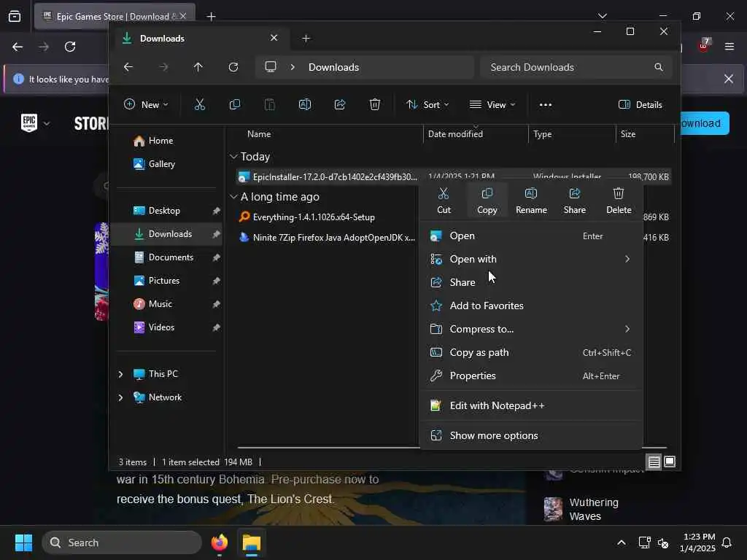747x560 pixels.
Task: Show hidden tray icons chevron
Action: 622,542
